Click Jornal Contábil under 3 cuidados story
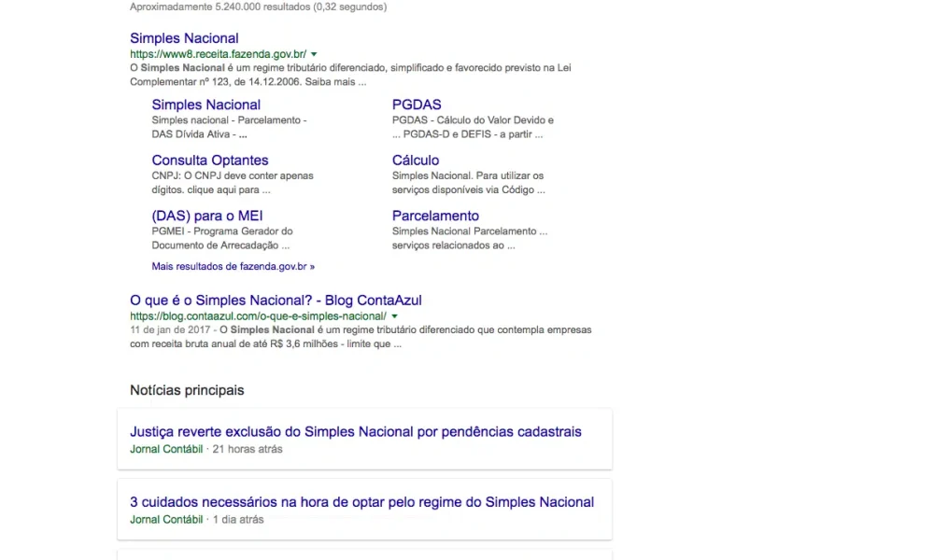 point(166,520)
